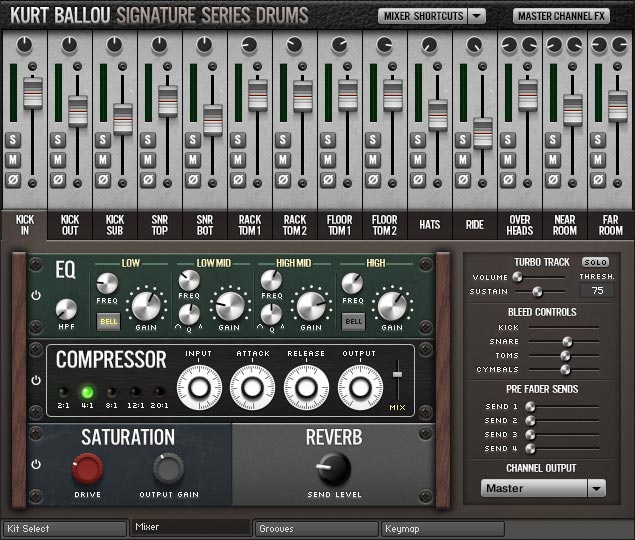Mute the Kick Out channel
635x540 pixels.
click(58, 160)
